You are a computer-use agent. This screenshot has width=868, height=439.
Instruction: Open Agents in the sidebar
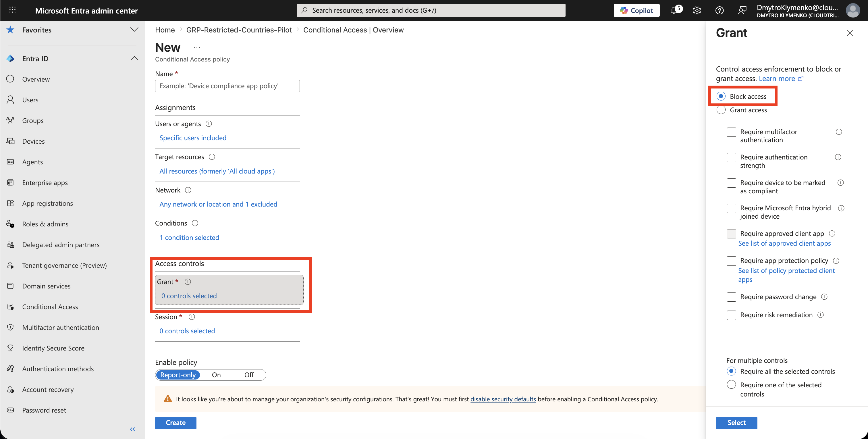(32, 162)
